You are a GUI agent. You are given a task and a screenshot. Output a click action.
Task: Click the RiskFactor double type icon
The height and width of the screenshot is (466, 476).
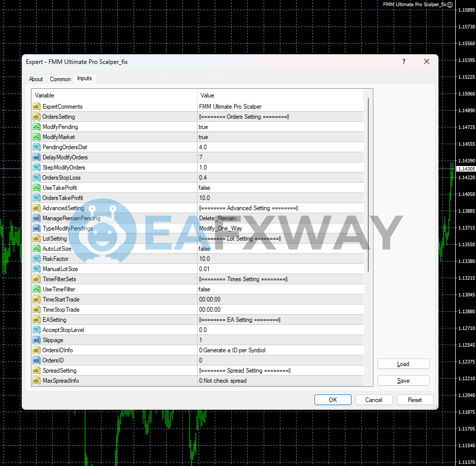(x=36, y=259)
